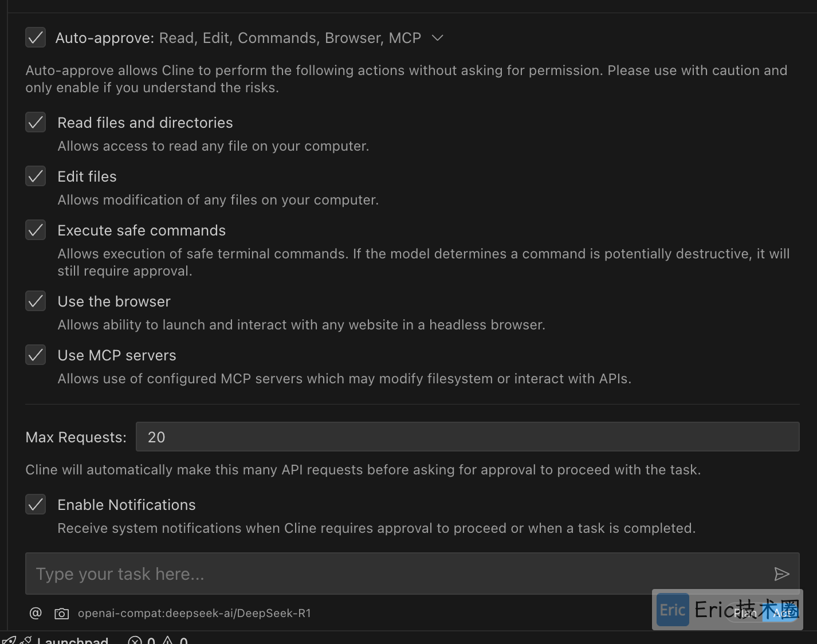Viewport: 817px width, 644px height.
Task: Open the openai-compat:deepseek-ai/DeepSeek-R1 model selector
Action: [194, 613]
